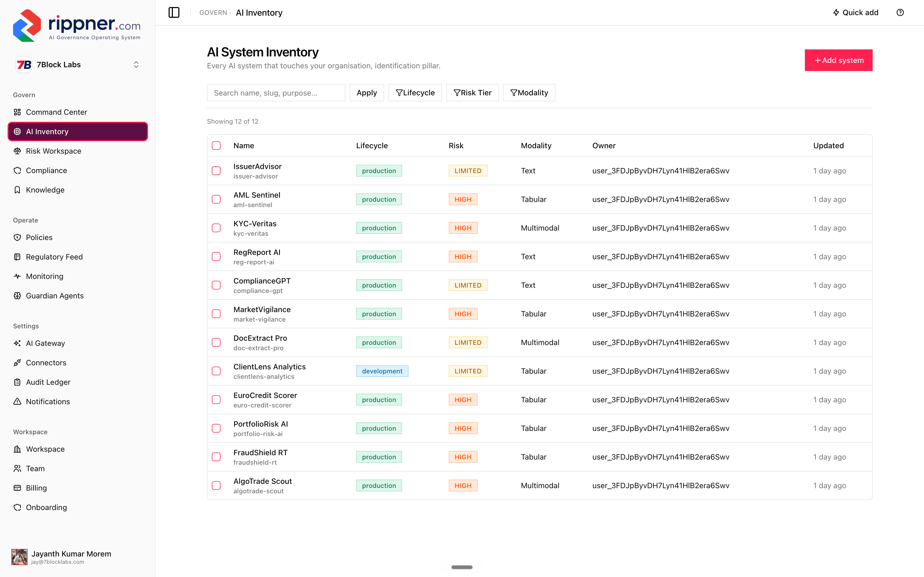This screenshot has height=577, width=924.
Task: Click the Policies shield icon
Action: click(17, 237)
